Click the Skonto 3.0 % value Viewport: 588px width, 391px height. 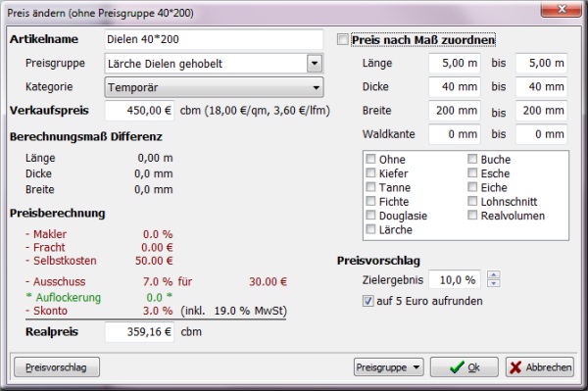[158, 311]
